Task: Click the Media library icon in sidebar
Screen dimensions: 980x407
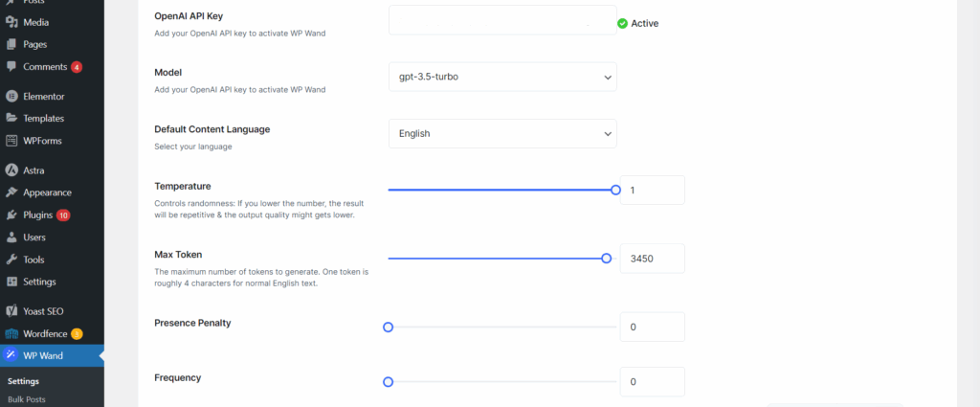Action: coord(11,23)
